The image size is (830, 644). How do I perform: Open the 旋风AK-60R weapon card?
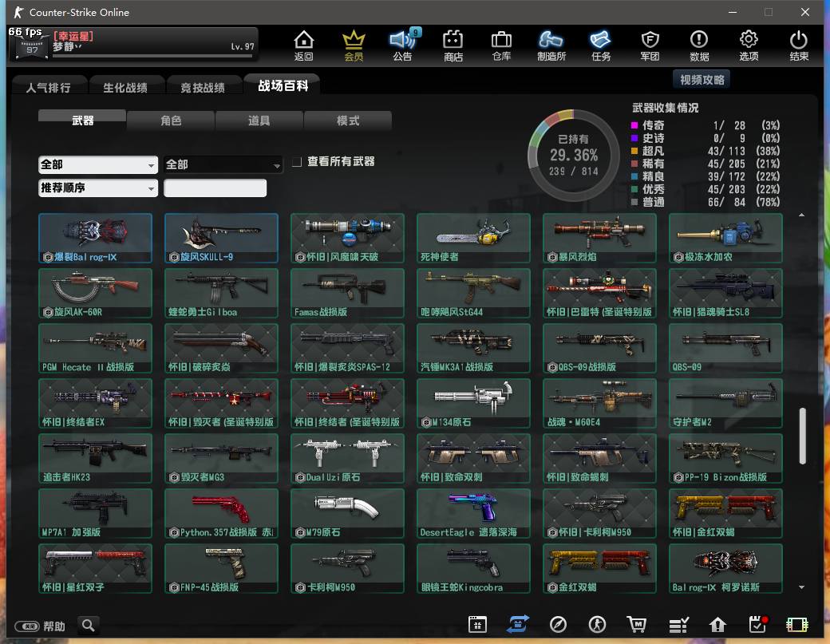(95, 293)
